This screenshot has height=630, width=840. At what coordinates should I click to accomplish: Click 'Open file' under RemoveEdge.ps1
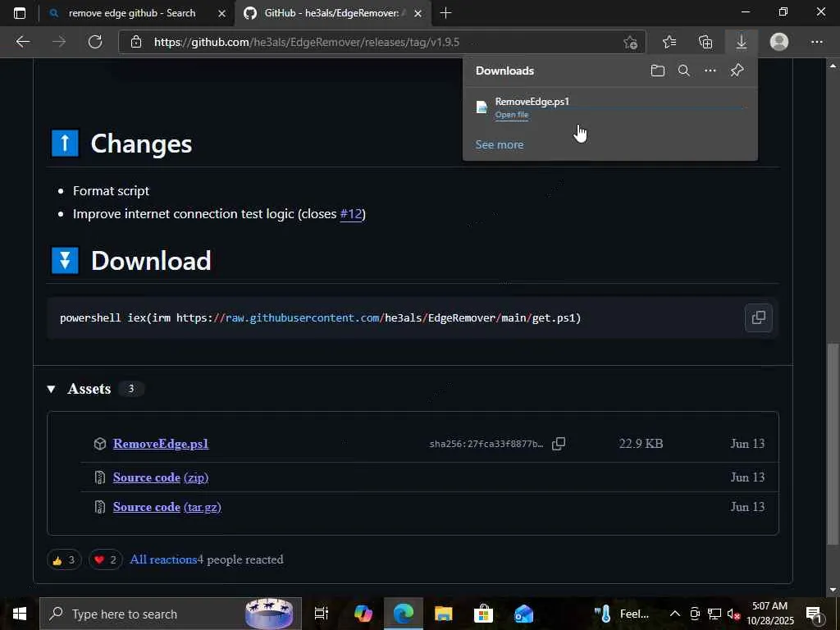pyautogui.click(x=512, y=115)
